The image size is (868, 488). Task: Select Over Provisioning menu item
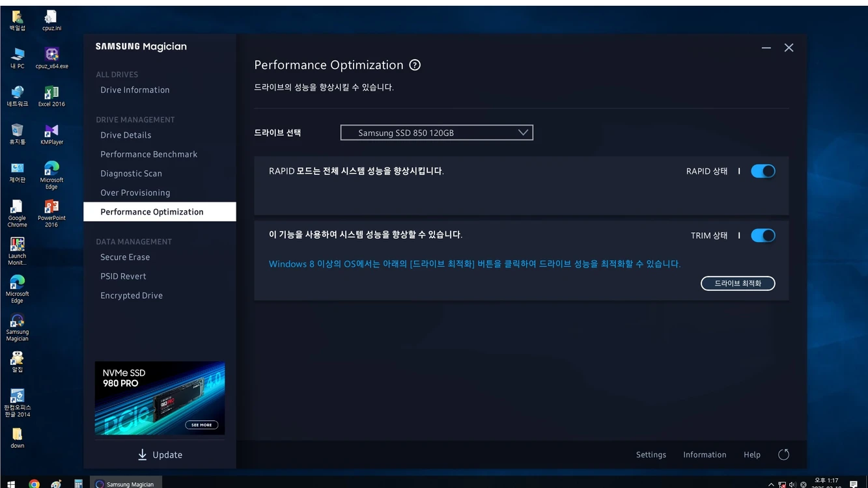(x=135, y=193)
